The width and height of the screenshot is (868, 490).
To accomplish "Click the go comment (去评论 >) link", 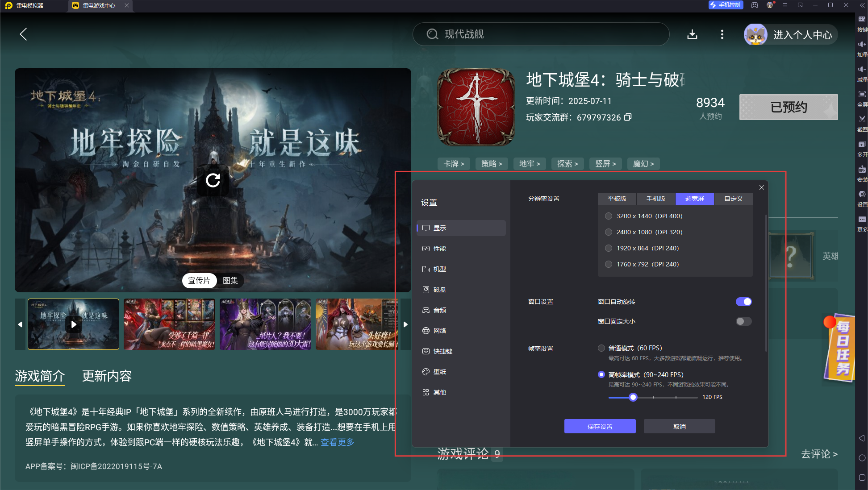I will (x=819, y=454).
